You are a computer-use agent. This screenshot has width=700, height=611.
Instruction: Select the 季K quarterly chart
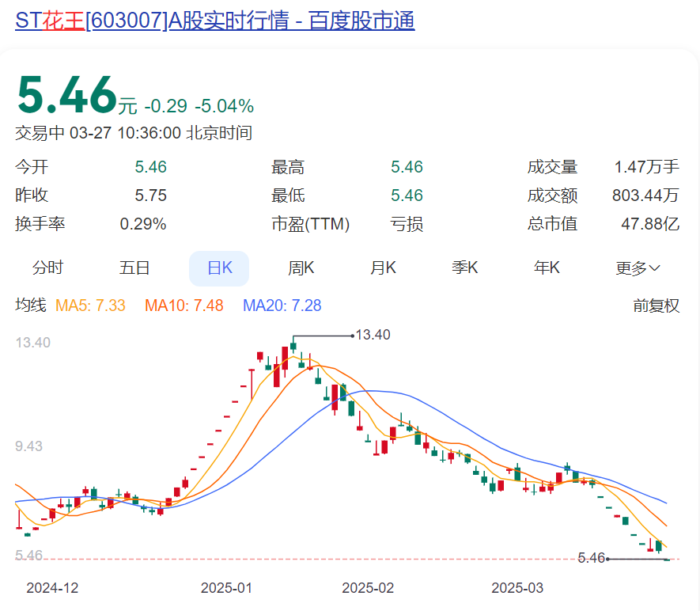[464, 268]
